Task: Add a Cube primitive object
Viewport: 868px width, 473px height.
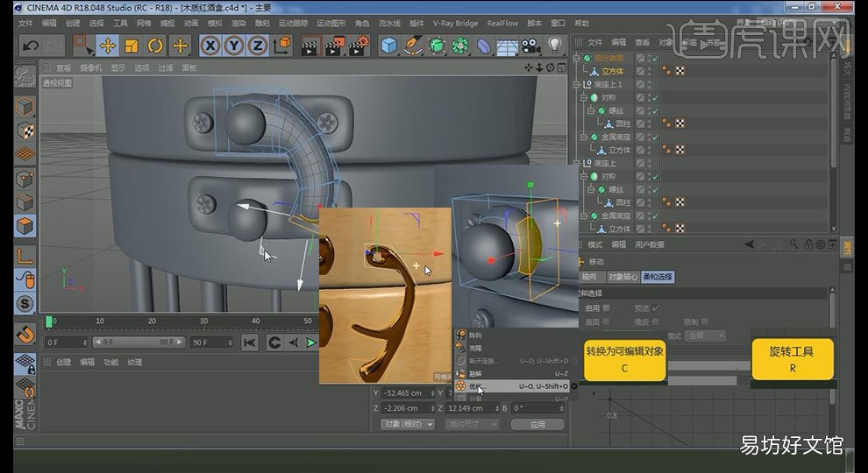Action: [x=389, y=46]
